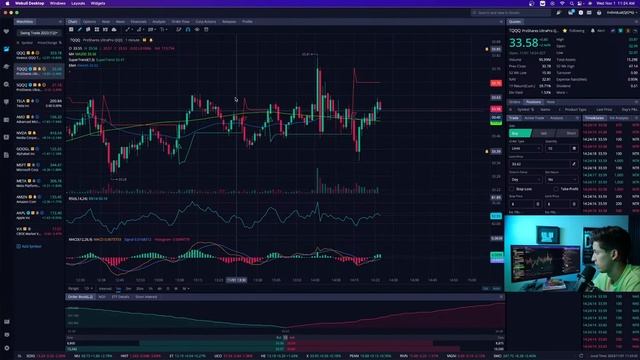This screenshot has height=360, width=640.
Task: Switch to the Profile tab
Action: (x=247, y=22)
